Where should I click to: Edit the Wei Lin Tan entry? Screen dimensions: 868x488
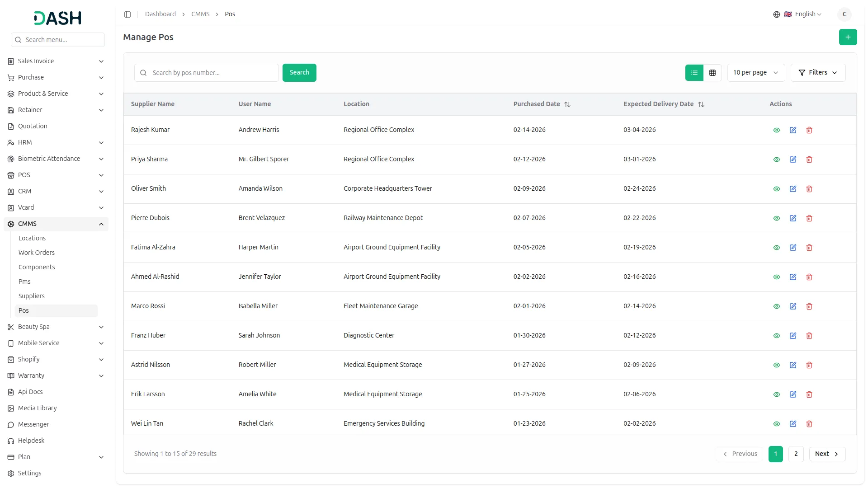click(793, 424)
